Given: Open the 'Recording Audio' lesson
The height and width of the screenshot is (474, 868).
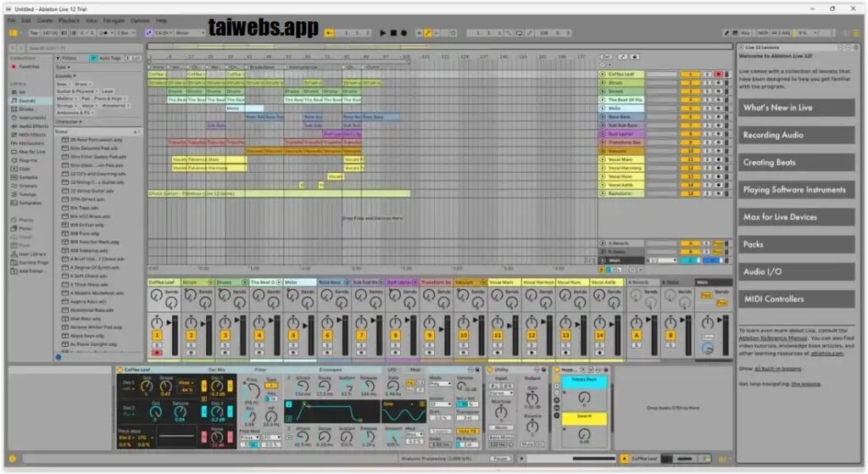Looking at the screenshot, I should pyautogui.click(x=796, y=135).
